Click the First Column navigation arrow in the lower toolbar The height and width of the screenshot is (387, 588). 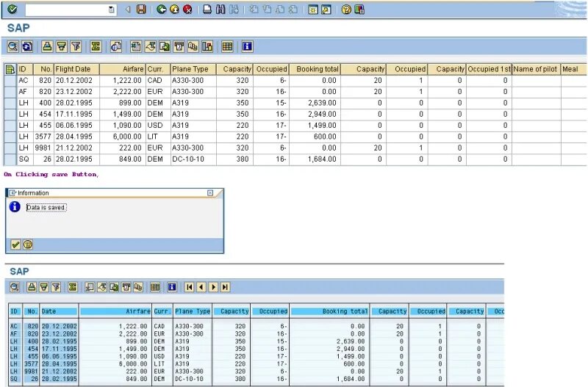(190, 287)
